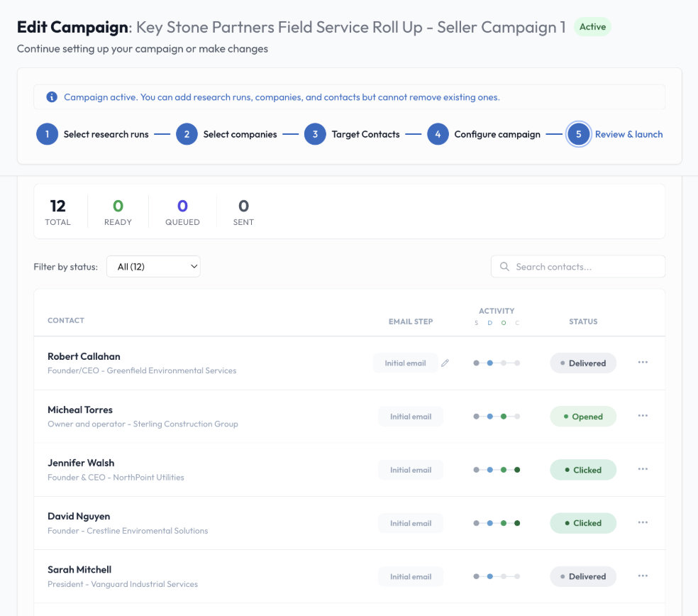Click step 1 circle for research runs

click(x=48, y=134)
